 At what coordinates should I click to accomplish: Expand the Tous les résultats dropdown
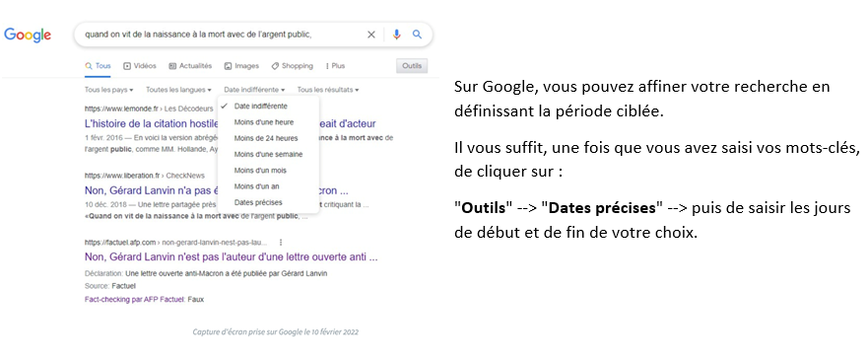[x=328, y=89]
